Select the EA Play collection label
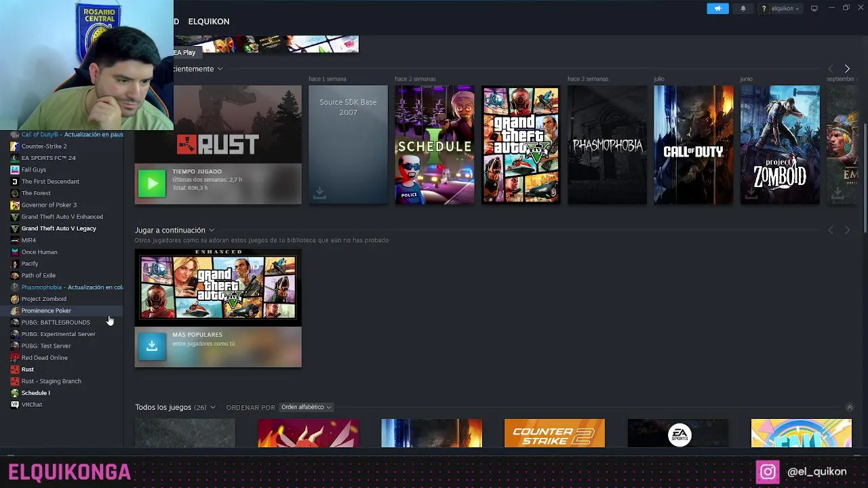 click(x=184, y=53)
